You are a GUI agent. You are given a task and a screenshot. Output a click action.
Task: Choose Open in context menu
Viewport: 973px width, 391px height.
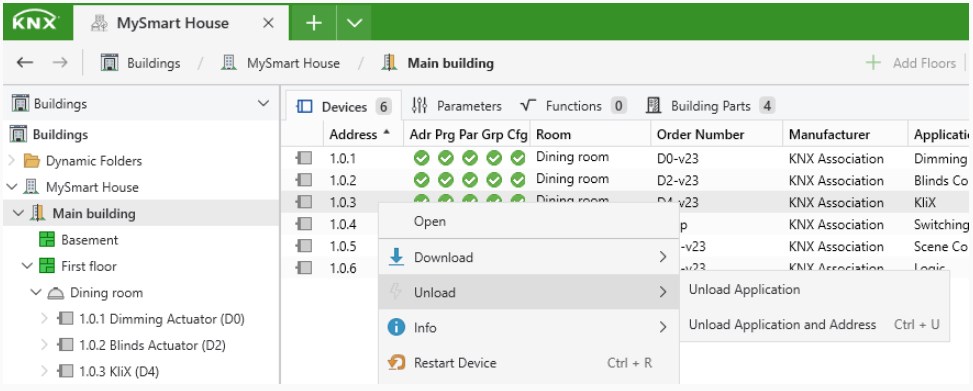coord(529,221)
